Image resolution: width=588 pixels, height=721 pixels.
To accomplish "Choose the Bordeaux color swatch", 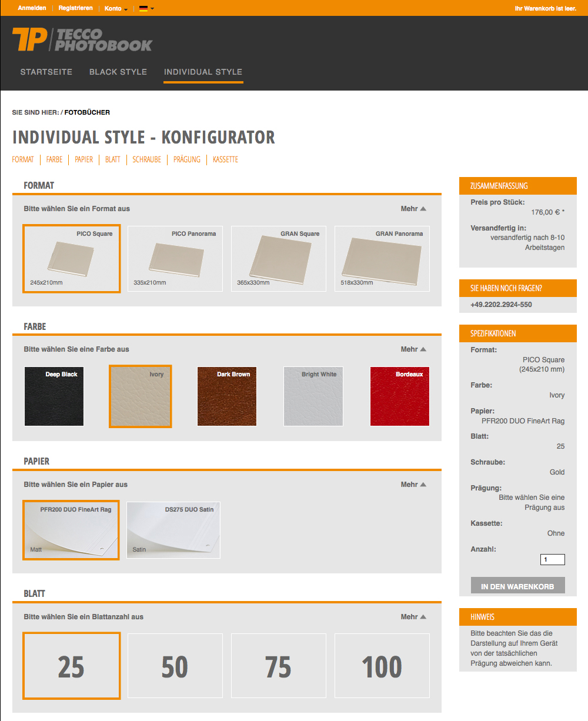I will pyautogui.click(x=400, y=396).
